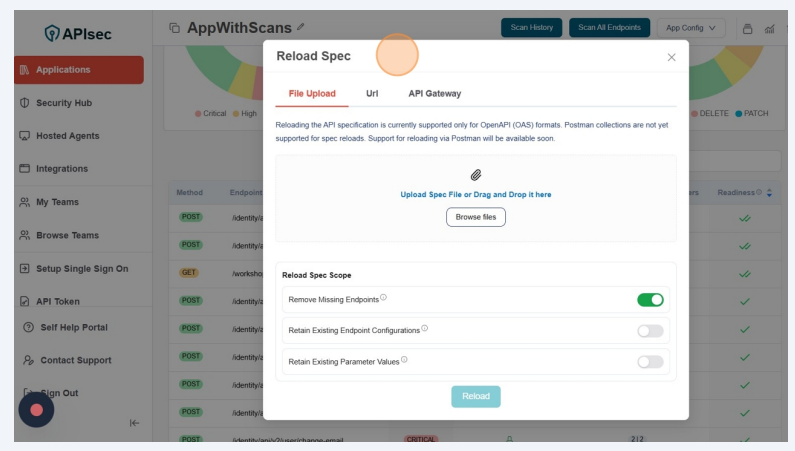The width and height of the screenshot is (795, 451).
Task: Click the sidebar collapse arrow icon
Action: 135,423
